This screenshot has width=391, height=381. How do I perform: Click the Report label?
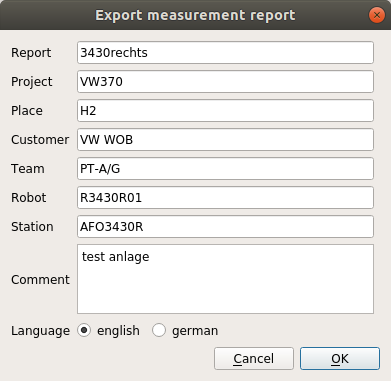point(31,53)
